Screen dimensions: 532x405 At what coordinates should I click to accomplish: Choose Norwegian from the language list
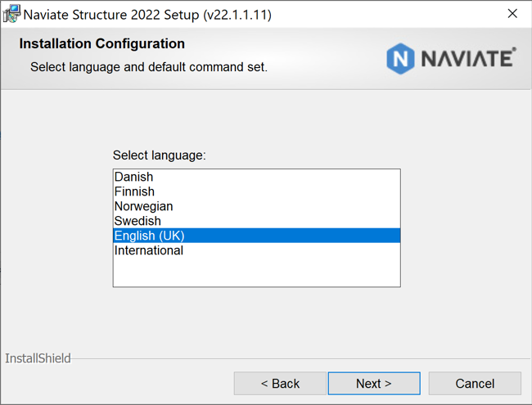(256, 206)
